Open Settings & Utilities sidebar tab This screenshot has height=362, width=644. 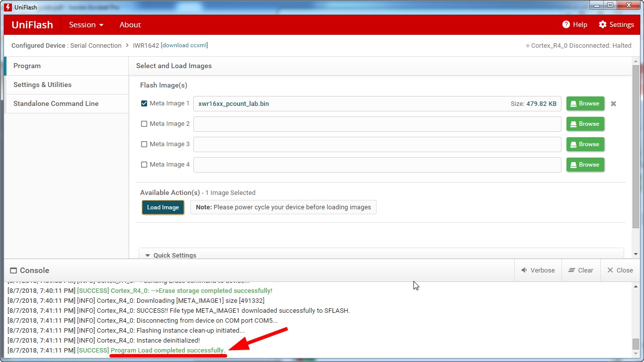(66, 85)
